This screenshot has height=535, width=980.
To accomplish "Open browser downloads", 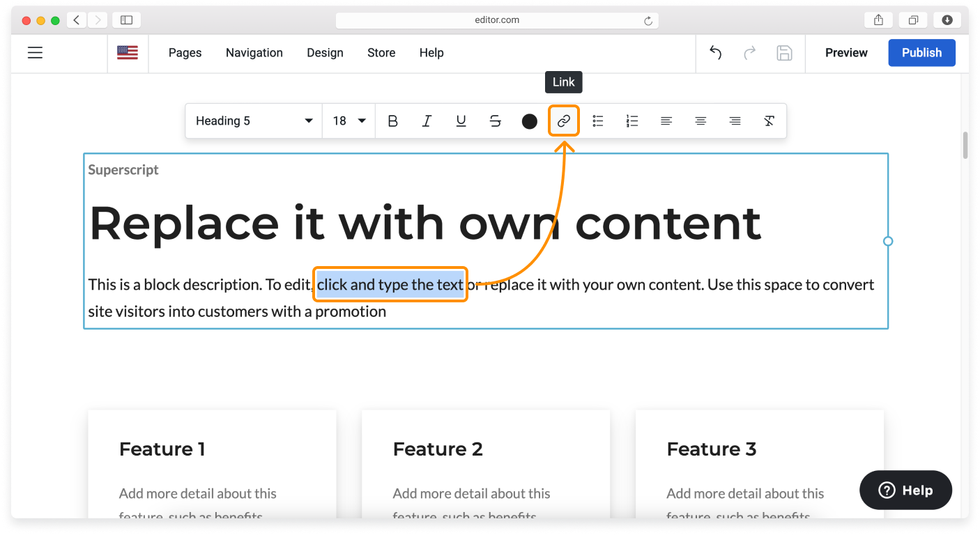I will (x=947, y=20).
